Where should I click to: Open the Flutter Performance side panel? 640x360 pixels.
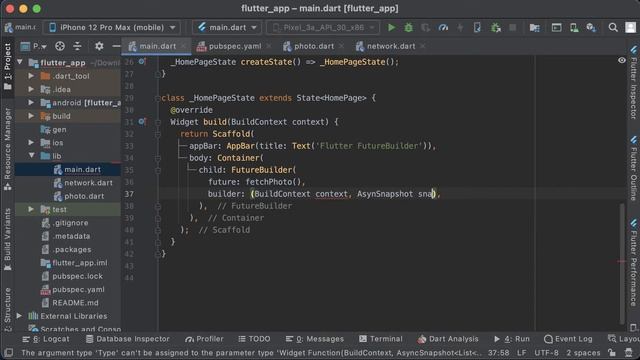(x=633, y=264)
